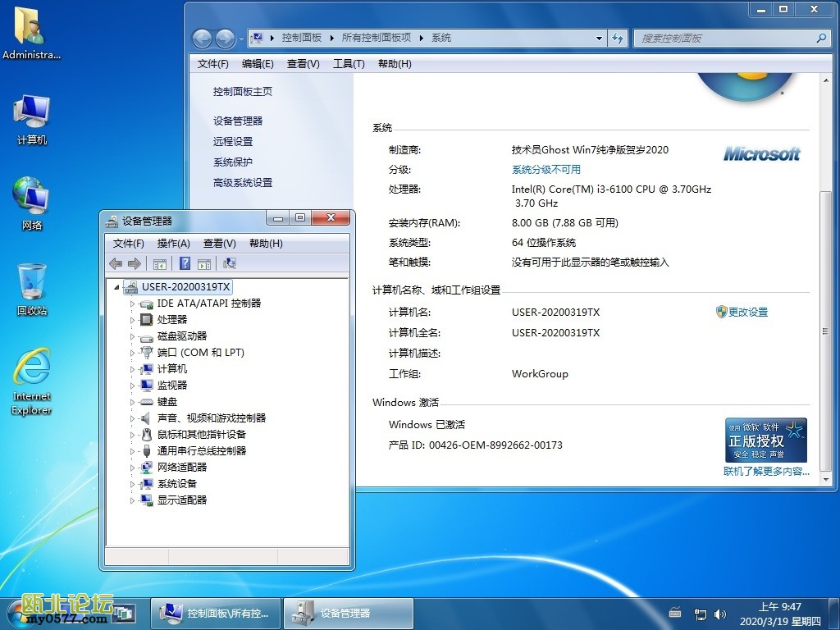Click the 更改设置 link
Viewport: 840px width, 630px height.
pyautogui.click(x=747, y=313)
